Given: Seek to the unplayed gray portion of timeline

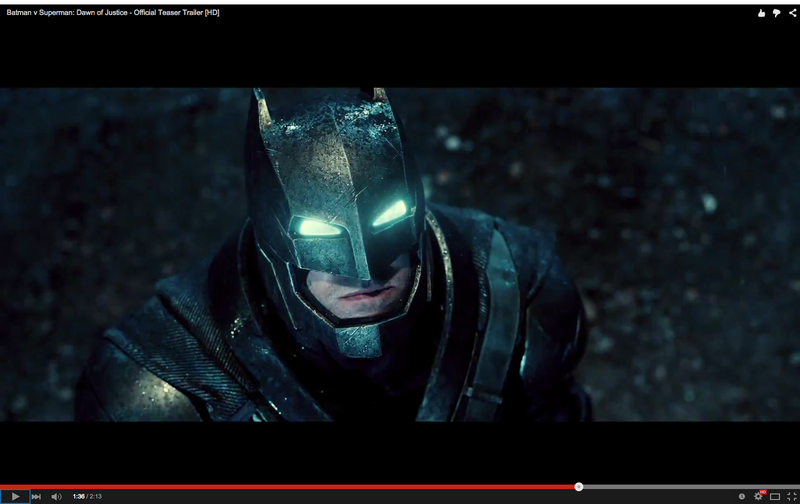Looking at the screenshot, I should pos(691,487).
